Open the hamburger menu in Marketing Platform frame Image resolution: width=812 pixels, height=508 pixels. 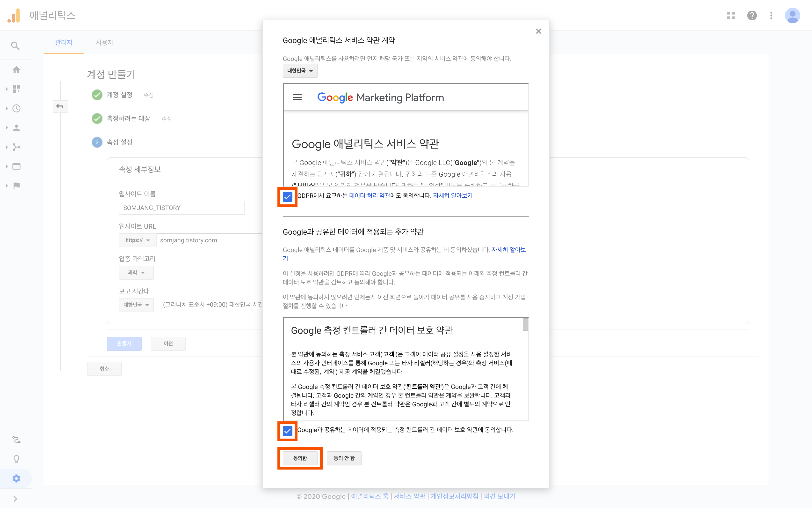[297, 97]
